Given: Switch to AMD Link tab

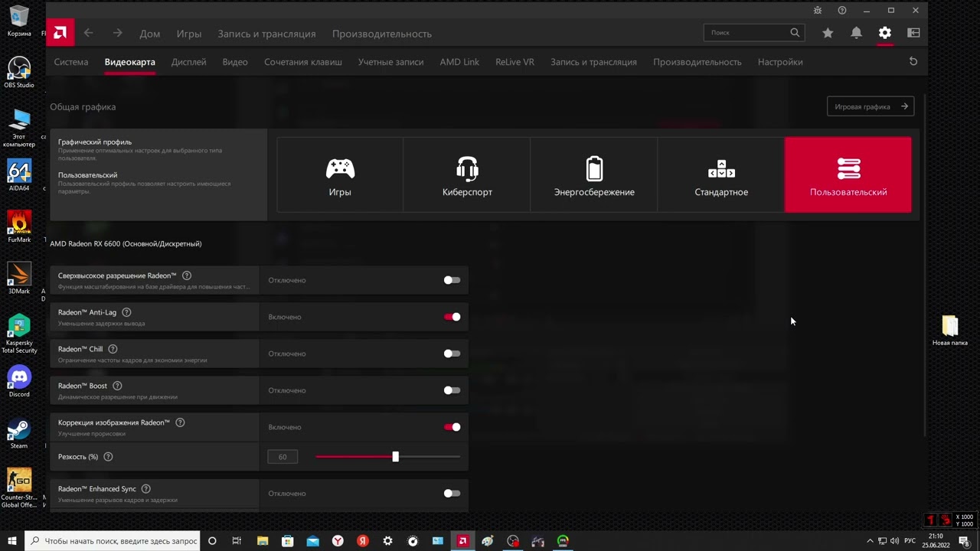Looking at the screenshot, I should coord(459,62).
